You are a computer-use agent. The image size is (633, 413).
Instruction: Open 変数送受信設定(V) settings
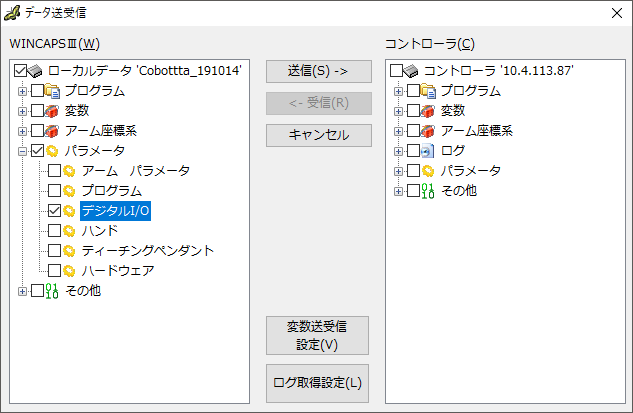tap(319, 335)
